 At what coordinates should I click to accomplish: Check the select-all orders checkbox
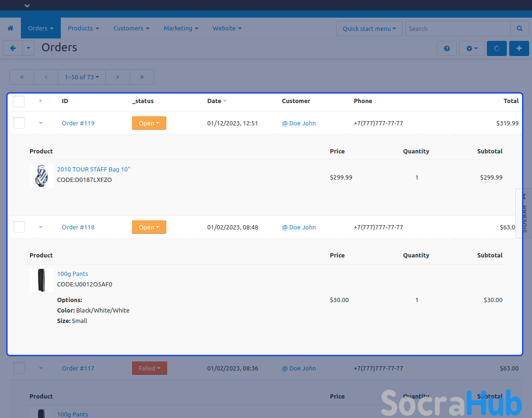click(19, 101)
